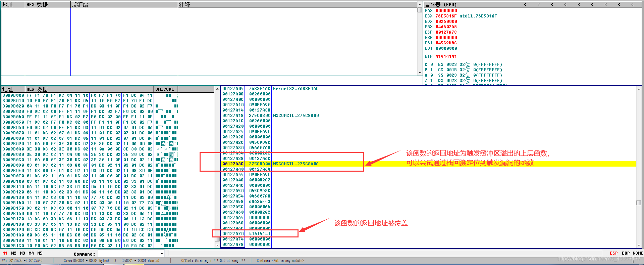The height and width of the screenshot is (265, 644).
Task: Toggle the A flag value
Action: (x=432, y=75)
